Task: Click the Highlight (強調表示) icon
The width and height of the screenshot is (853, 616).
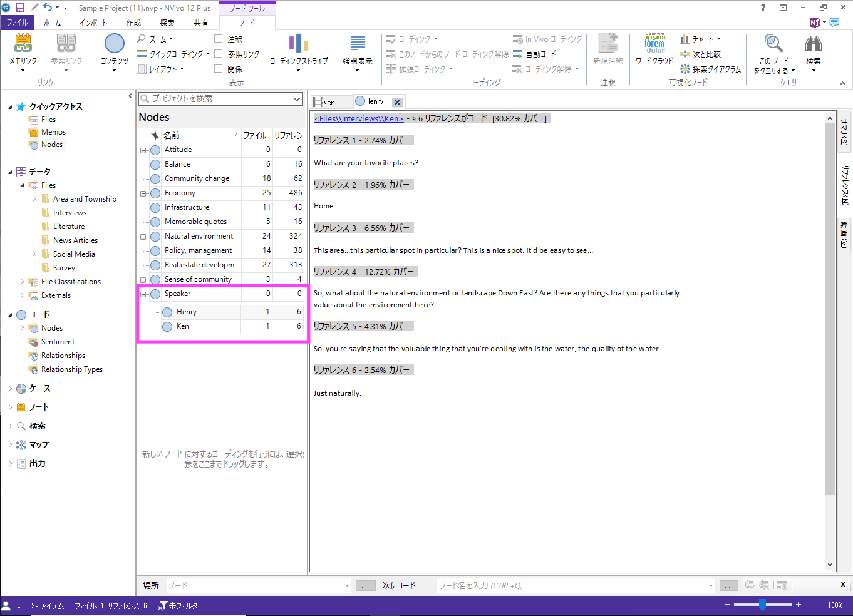Action: (x=358, y=44)
